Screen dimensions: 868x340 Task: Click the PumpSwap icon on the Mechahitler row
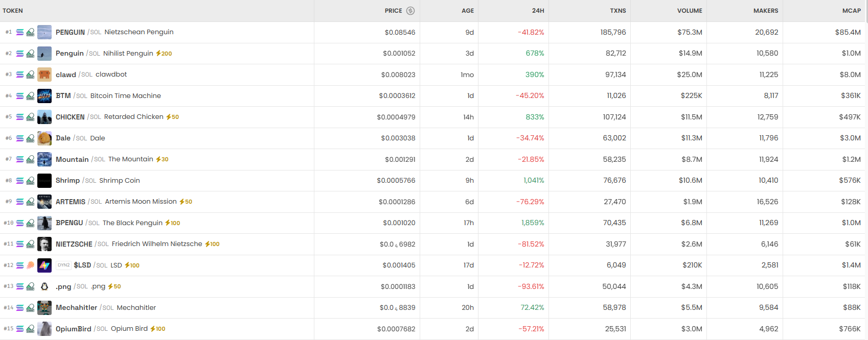(31, 308)
